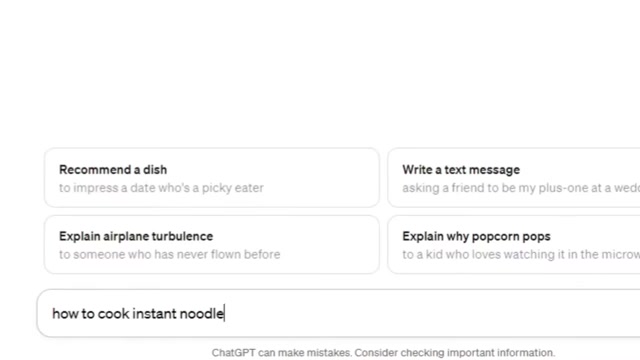Focus the message input box
Screen dimensions: 640x360
point(338,313)
